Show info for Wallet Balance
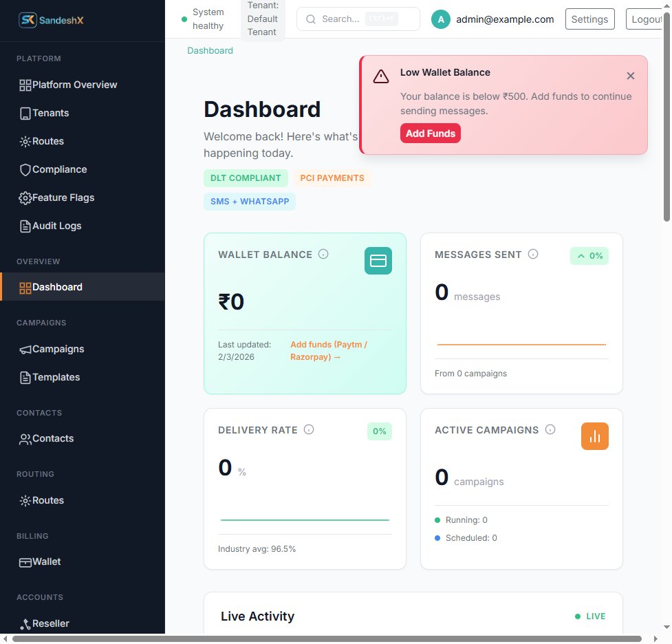The width and height of the screenshot is (672, 644). pyautogui.click(x=323, y=255)
